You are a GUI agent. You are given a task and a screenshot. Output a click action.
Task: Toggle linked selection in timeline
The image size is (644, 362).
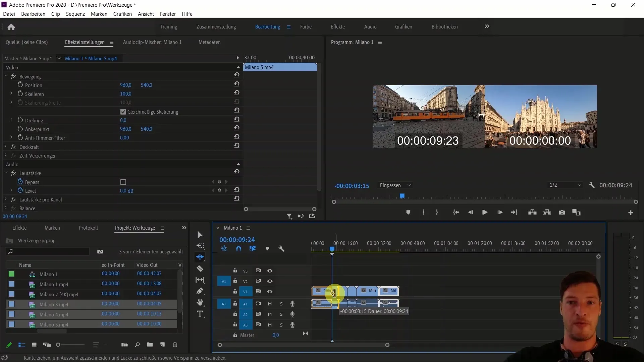click(253, 248)
